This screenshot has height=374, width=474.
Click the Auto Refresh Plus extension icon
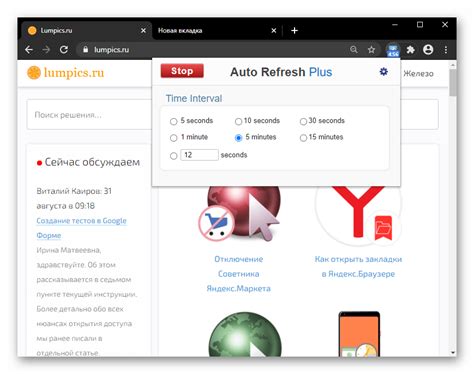pyautogui.click(x=393, y=50)
